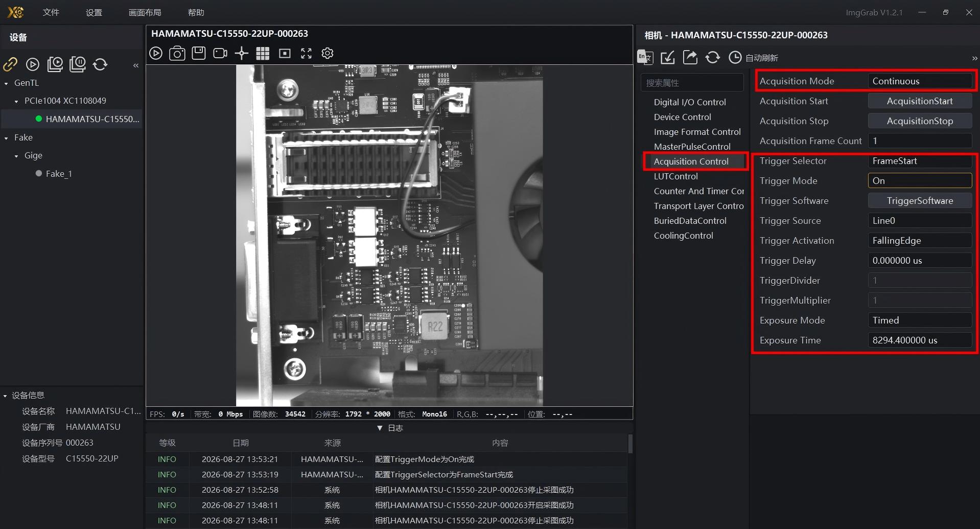Open image view settings gear

[x=328, y=53]
